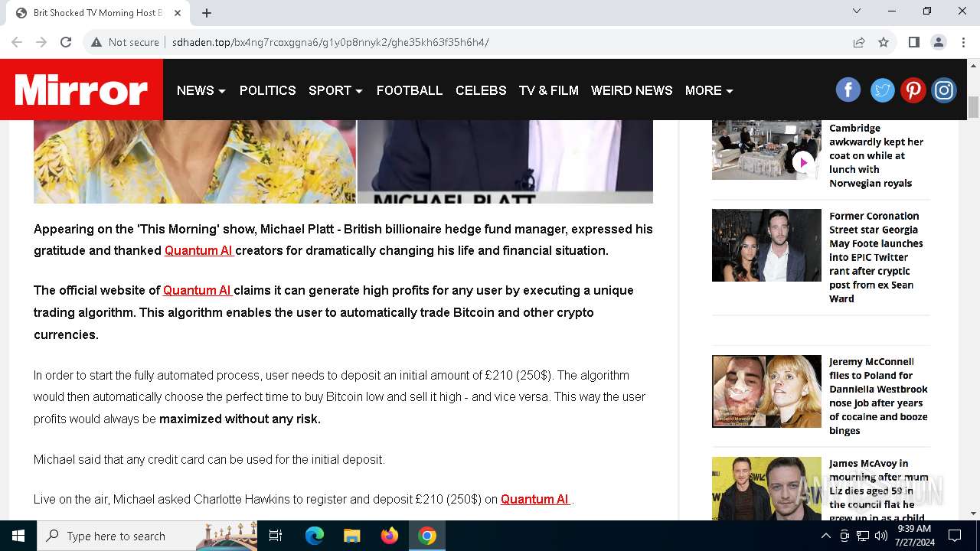Screen dimensions: 980x551
Task: Close the Brit Shocked TV Morning Host tab
Action: tap(178, 12)
